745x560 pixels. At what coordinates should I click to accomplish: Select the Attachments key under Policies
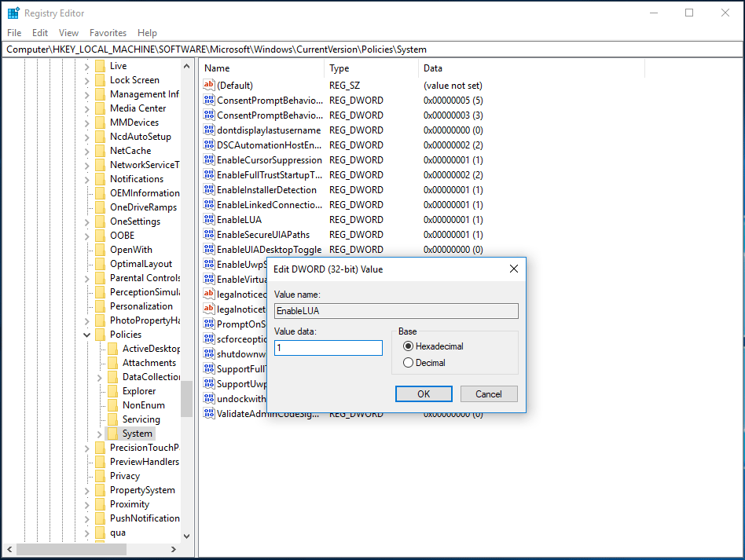(x=149, y=363)
